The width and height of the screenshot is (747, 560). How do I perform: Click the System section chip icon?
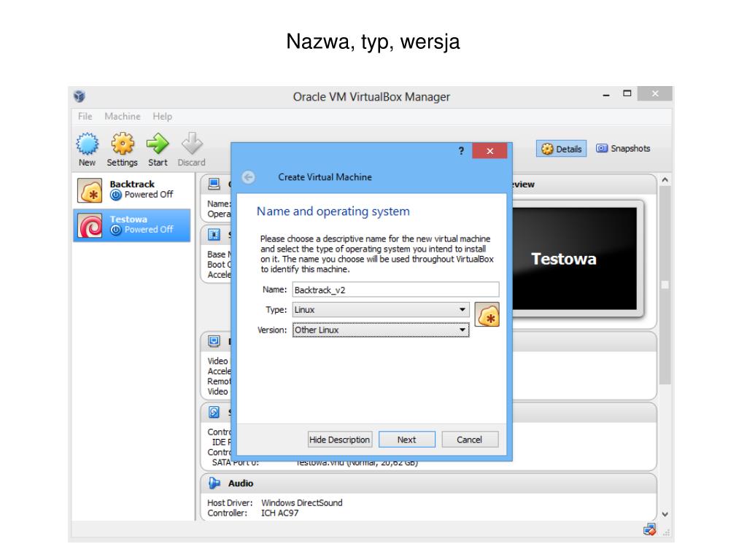214,234
